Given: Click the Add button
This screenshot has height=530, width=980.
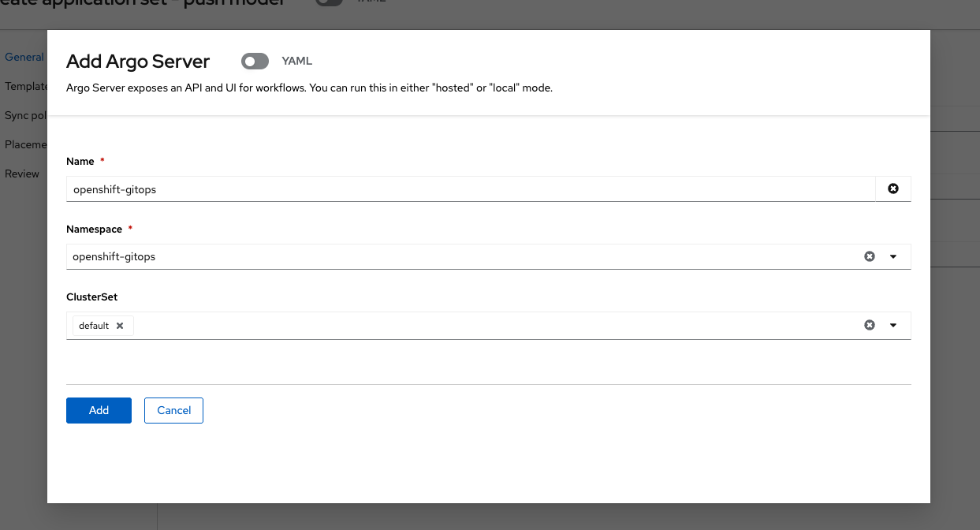Looking at the screenshot, I should (x=99, y=410).
